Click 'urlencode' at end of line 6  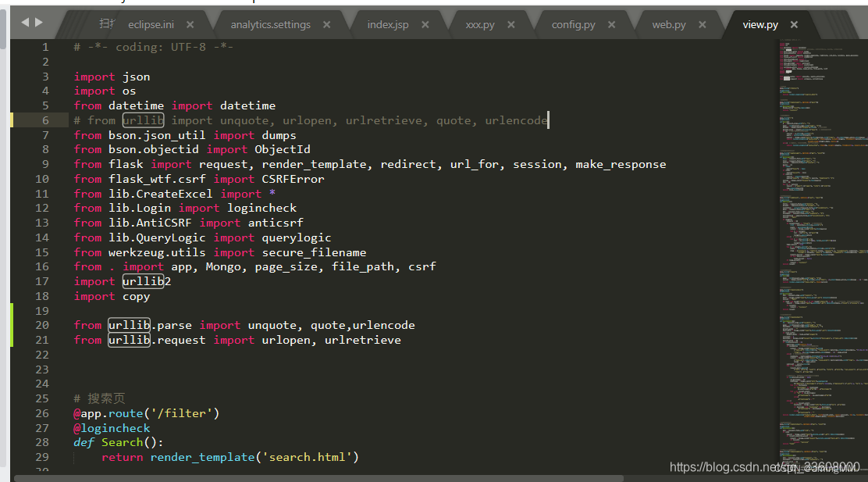pos(516,120)
